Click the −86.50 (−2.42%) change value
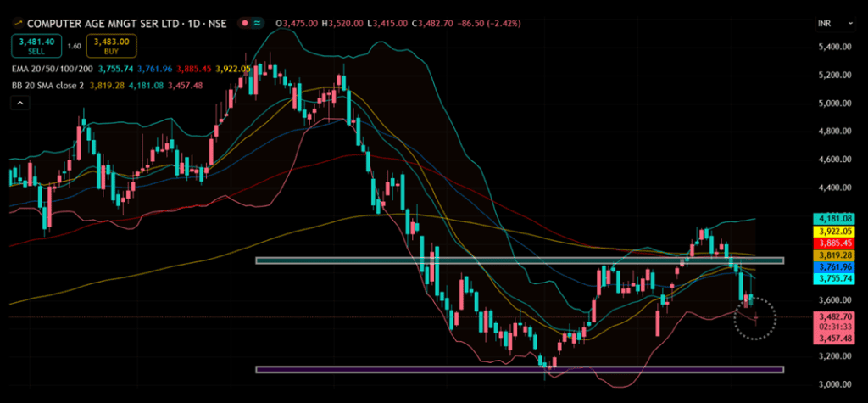The image size is (868, 403). [x=489, y=23]
